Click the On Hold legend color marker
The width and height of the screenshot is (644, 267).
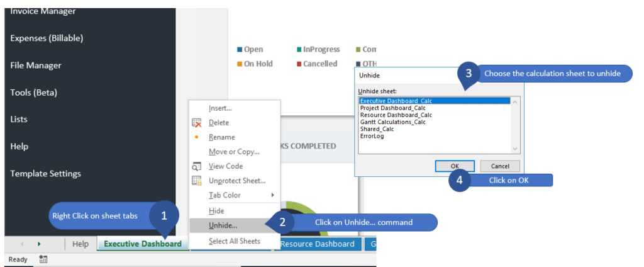point(240,64)
